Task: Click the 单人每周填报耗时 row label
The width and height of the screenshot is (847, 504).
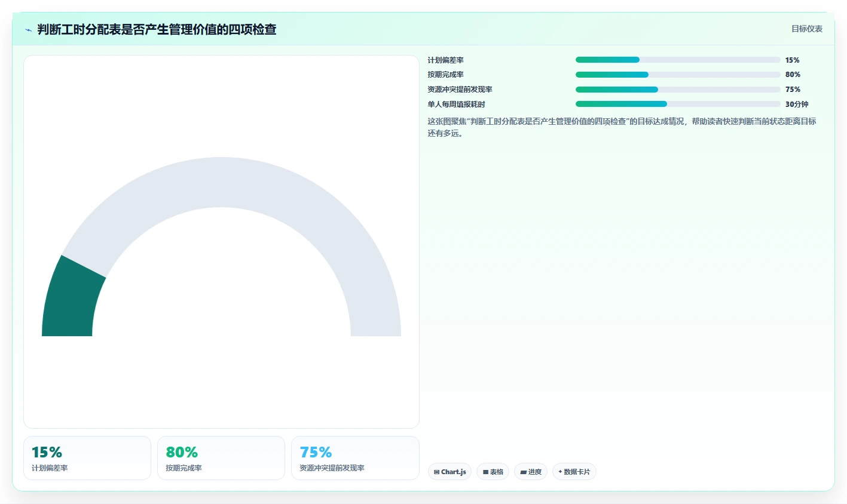Action: 456,105
